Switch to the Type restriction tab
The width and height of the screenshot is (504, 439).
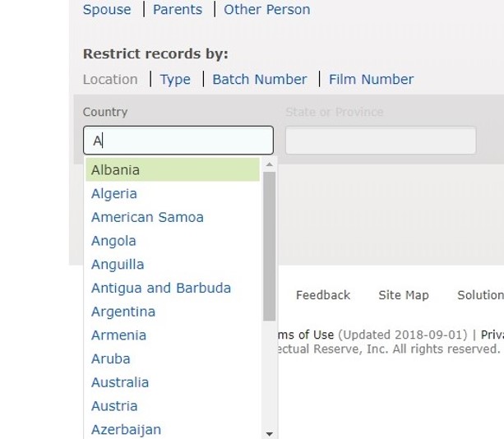175,80
